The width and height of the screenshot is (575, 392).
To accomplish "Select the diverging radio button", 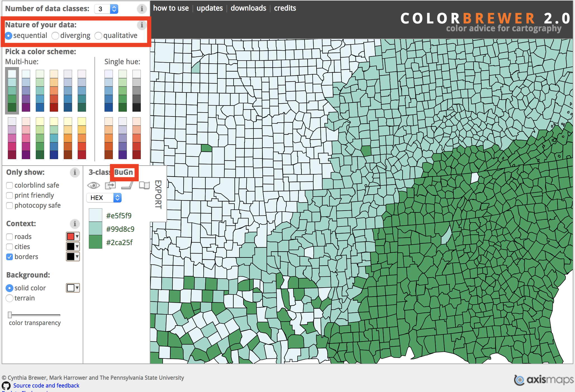I will (x=55, y=36).
